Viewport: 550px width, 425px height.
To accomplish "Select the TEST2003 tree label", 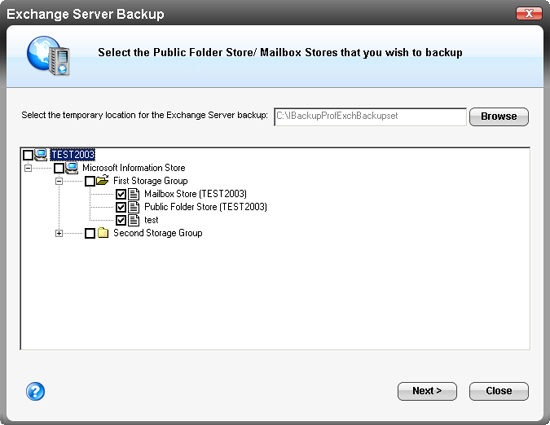I will pyautogui.click(x=73, y=155).
